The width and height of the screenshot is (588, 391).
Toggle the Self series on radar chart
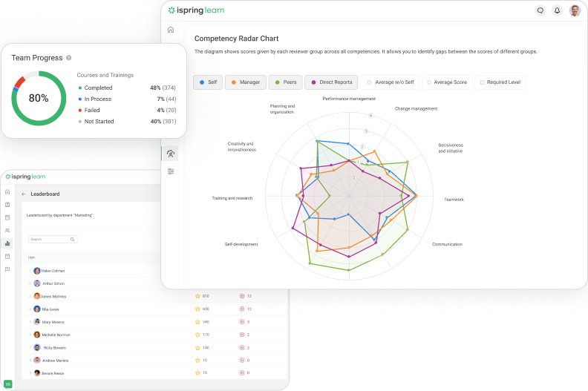pyautogui.click(x=208, y=82)
